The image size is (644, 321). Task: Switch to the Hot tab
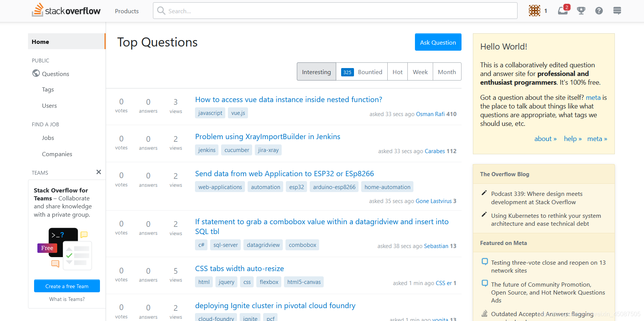[398, 72]
